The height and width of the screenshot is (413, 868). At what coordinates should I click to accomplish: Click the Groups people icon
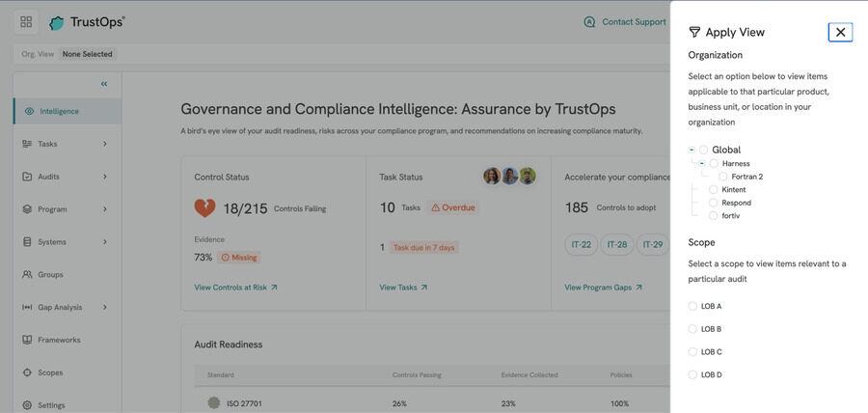[27, 275]
